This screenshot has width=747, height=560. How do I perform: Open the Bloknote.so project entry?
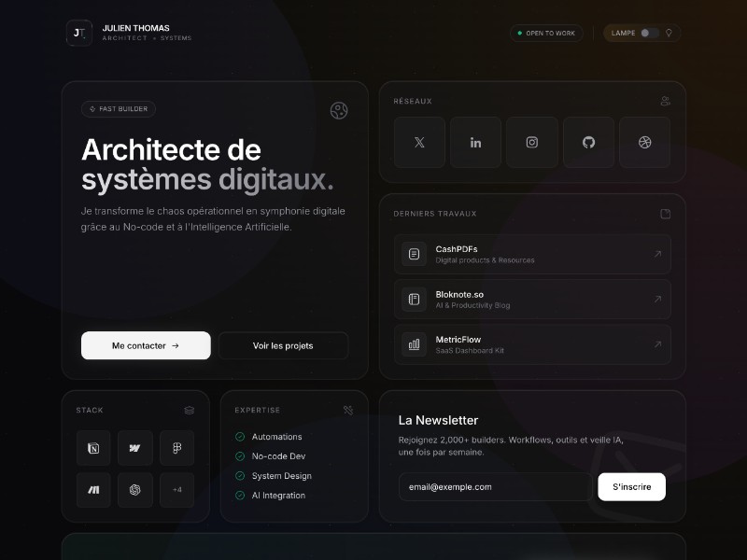[x=532, y=300]
